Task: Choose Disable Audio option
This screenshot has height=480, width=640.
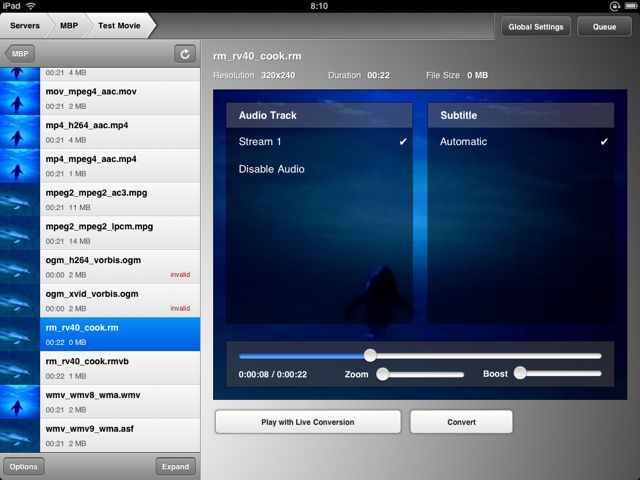Action: (x=319, y=169)
